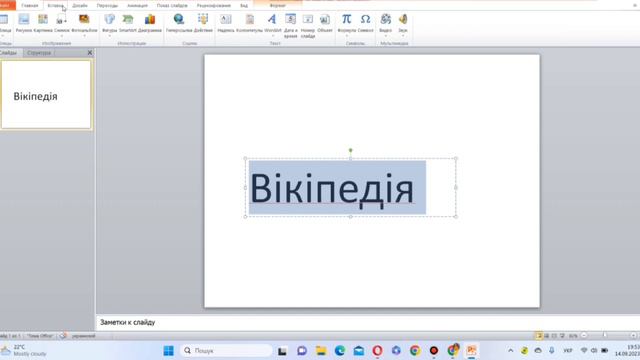Open the Windows Start menu
640x360 pixels.
(168, 351)
